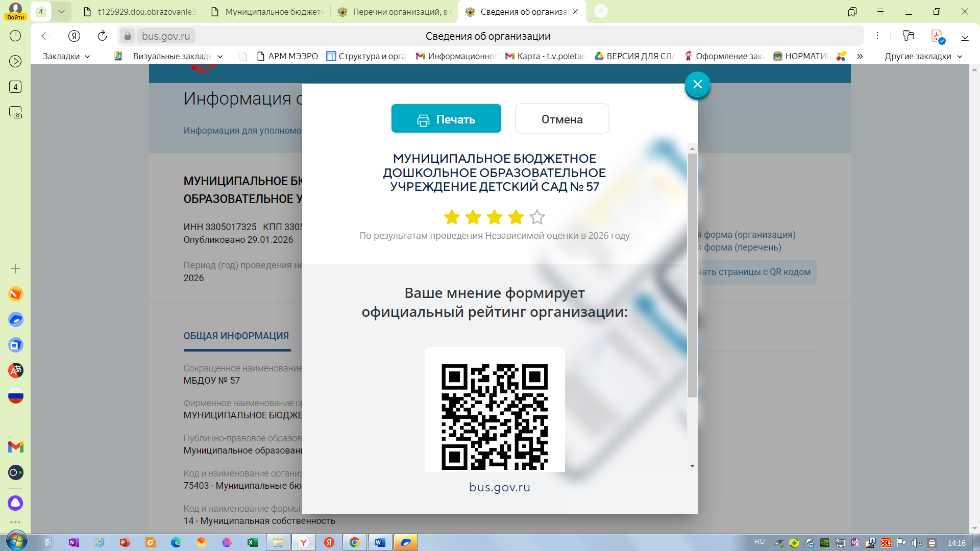Viewport: 980px width, 551px height.
Task: Launch the Alice assistant icon in the sidebar
Action: [x=15, y=504]
